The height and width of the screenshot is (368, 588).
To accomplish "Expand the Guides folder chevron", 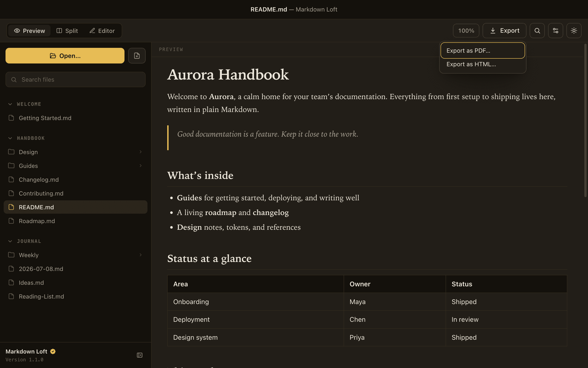I will point(140,166).
